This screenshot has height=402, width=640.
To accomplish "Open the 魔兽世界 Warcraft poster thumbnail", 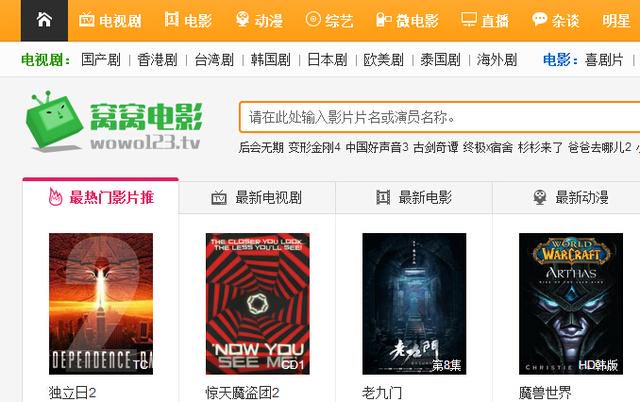I will click(571, 304).
